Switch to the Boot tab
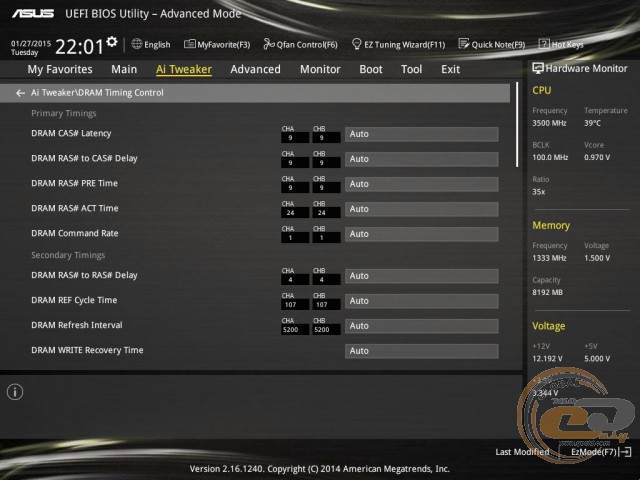Image resolution: width=640 pixels, height=480 pixels. pos(371,69)
